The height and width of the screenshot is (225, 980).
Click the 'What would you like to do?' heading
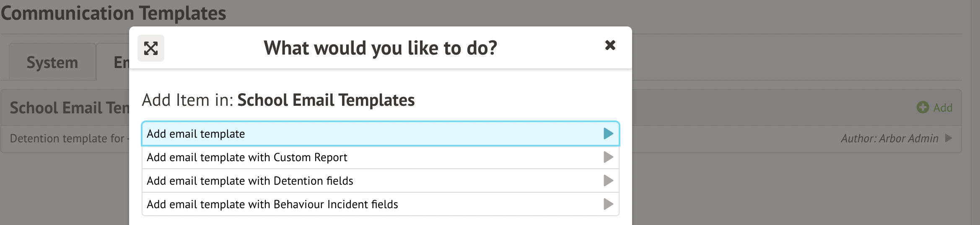click(380, 48)
